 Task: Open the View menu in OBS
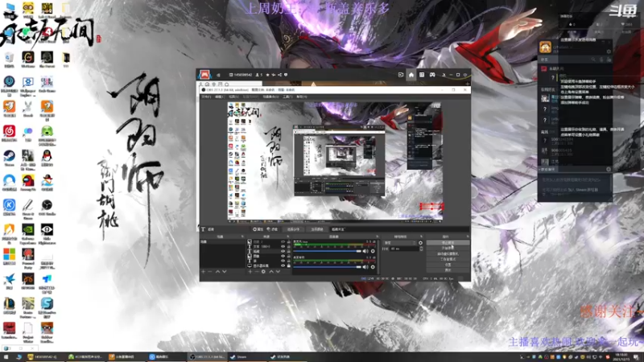pyautogui.click(x=233, y=97)
